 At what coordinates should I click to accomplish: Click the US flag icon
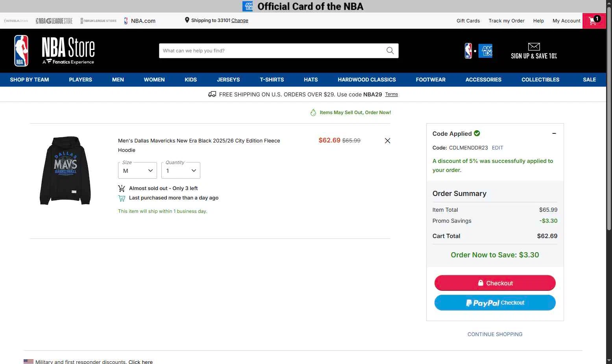(x=28, y=361)
